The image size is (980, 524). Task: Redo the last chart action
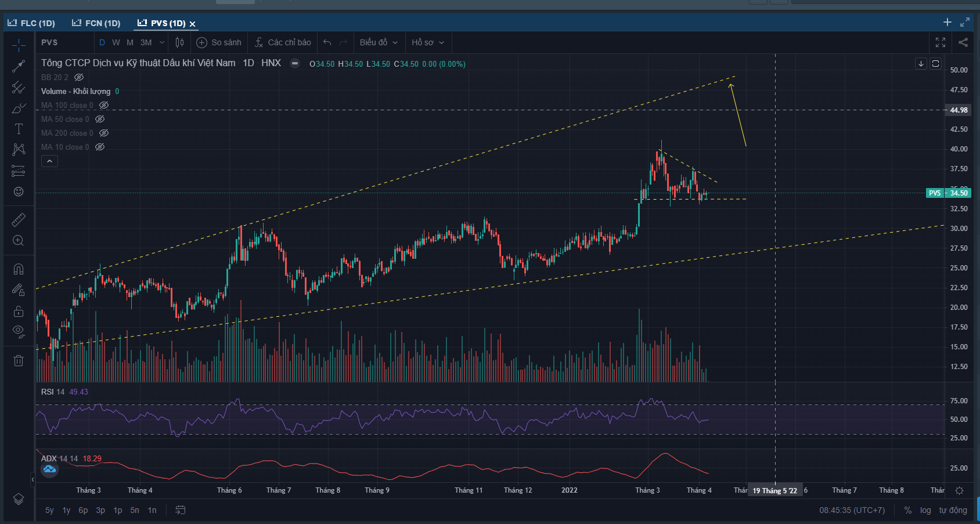coord(344,42)
